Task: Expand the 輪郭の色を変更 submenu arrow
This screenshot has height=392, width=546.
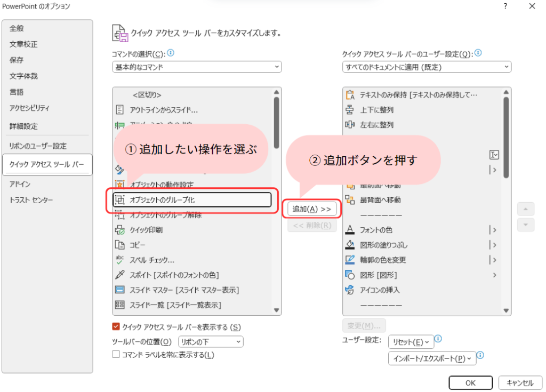Action: pyautogui.click(x=493, y=260)
